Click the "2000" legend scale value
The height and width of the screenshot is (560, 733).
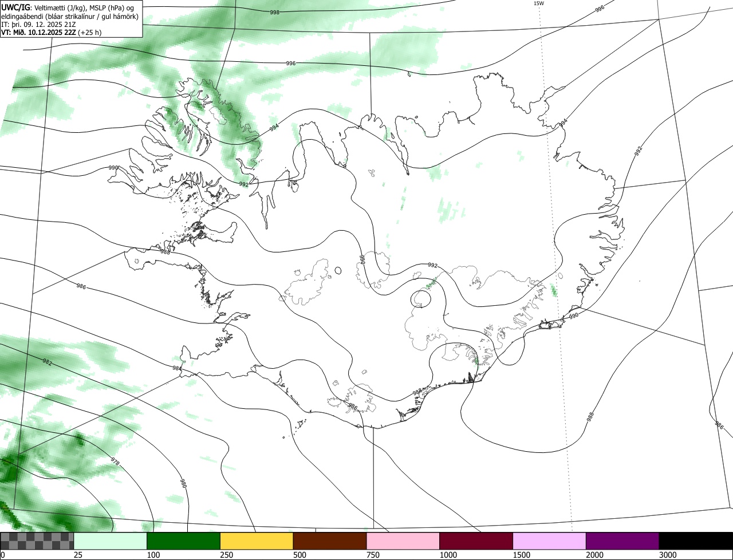pyautogui.click(x=595, y=555)
